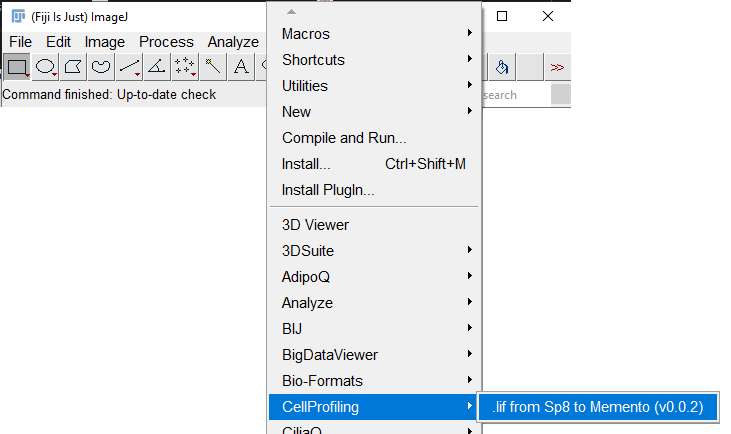
Task: Select the Angle tool
Action: tap(157, 67)
